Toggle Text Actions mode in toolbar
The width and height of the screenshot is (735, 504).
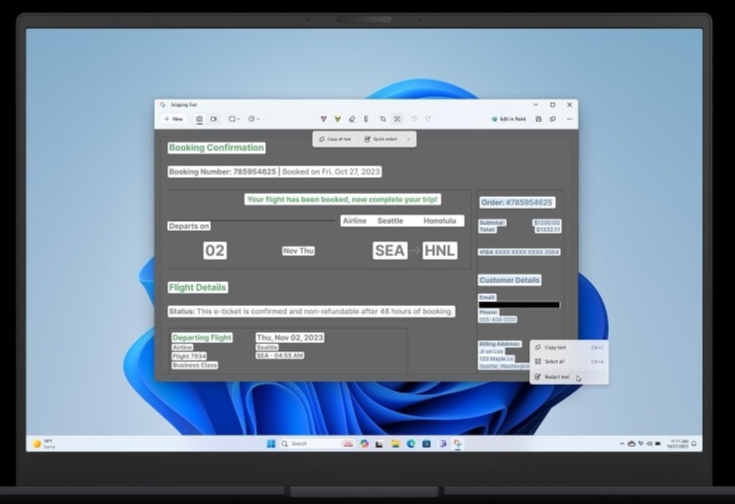tap(397, 119)
